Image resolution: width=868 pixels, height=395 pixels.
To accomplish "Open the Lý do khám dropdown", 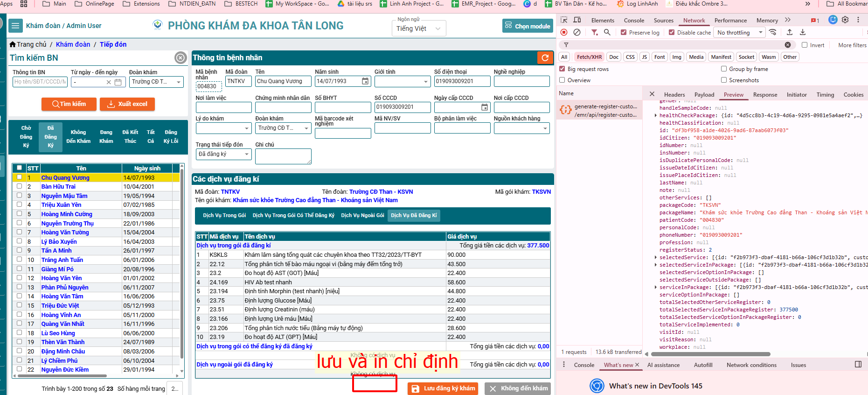I will (224, 128).
